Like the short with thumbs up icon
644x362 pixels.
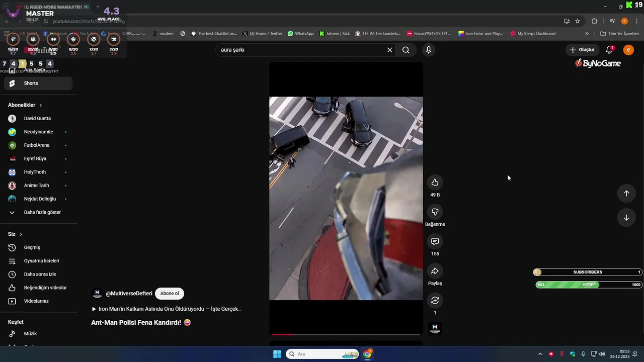tap(435, 183)
